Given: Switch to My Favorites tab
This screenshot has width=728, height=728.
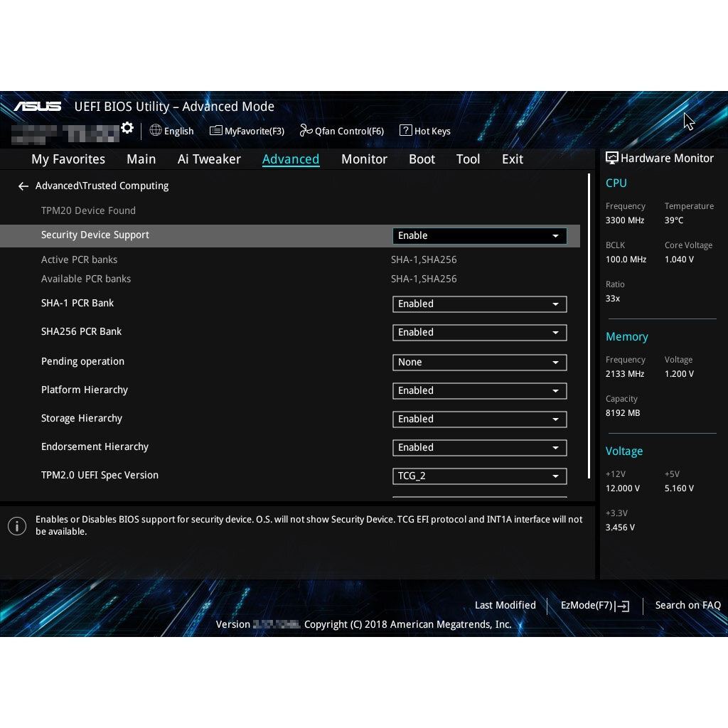Looking at the screenshot, I should pyautogui.click(x=68, y=159).
